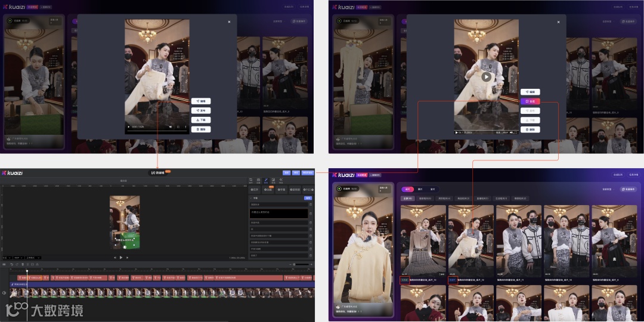
Task: Open the picture-icon tab in the editor side panel
Action: tap(273, 180)
